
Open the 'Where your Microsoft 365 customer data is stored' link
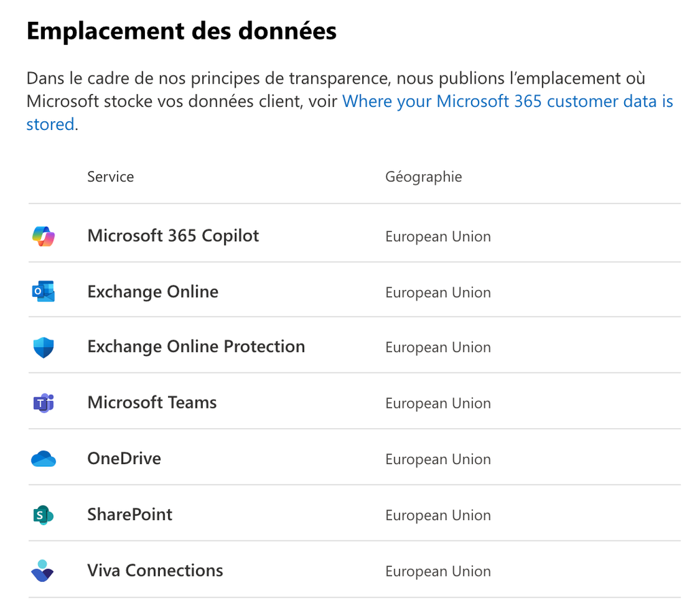tap(349, 113)
